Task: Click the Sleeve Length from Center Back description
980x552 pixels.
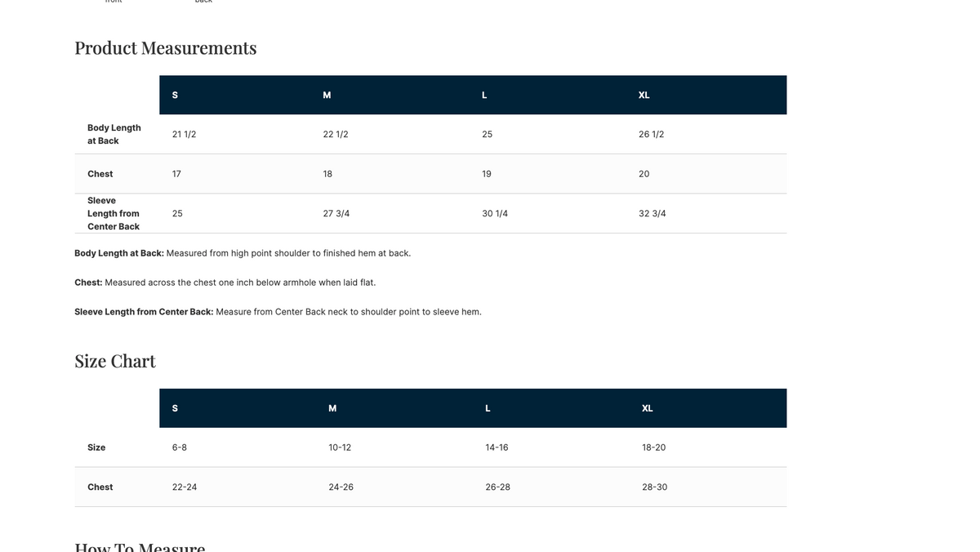Action: click(278, 312)
